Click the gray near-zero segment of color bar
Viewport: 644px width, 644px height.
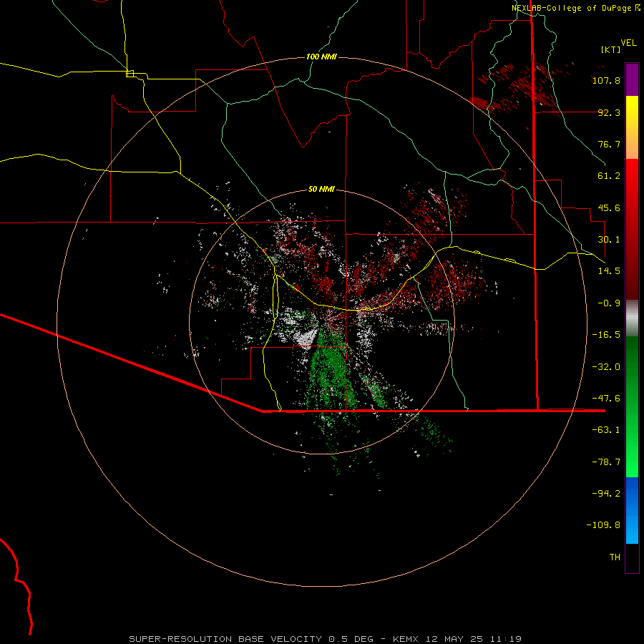point(632,317)
